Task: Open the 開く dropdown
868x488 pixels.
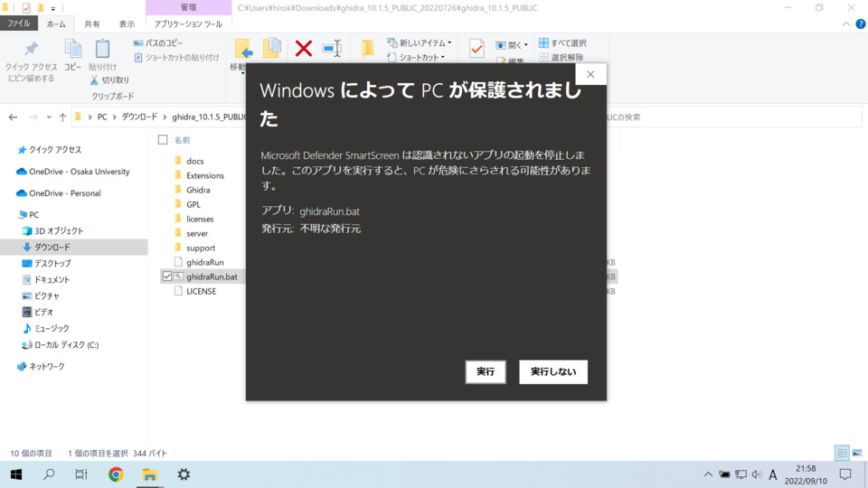Action: click(512, 45)
